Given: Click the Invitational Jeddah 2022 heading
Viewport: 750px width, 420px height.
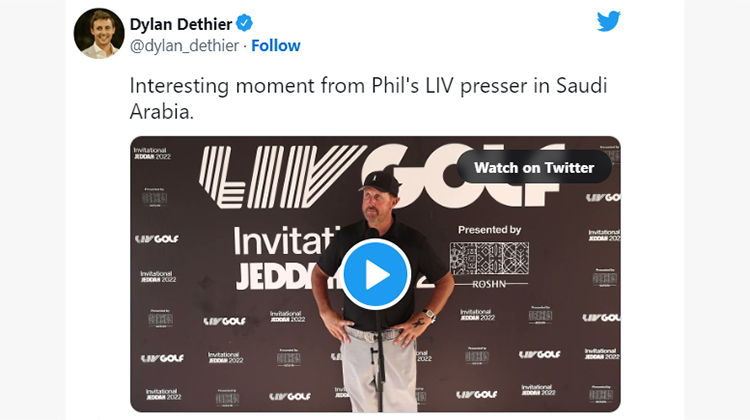Looking at the screenshot, I should click(287, 259).
